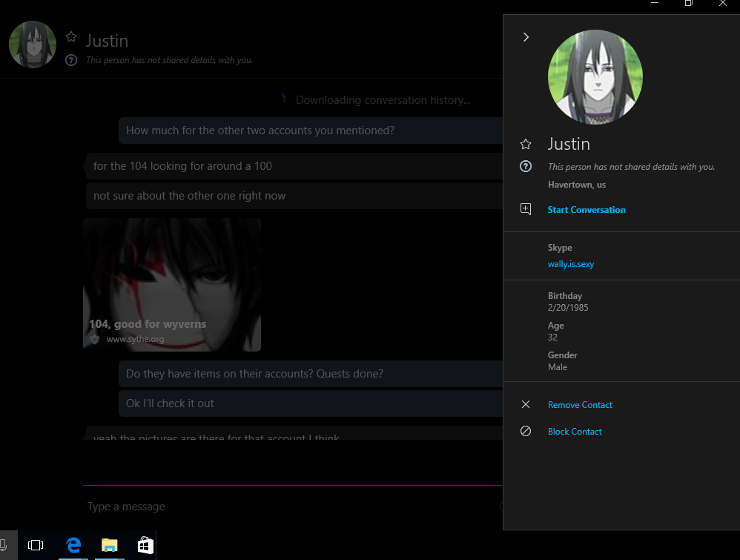The width and height of the screenshot is (740, 560).
Task: Click the Block Contact circle-slash icon
Action: pos(526,431)
